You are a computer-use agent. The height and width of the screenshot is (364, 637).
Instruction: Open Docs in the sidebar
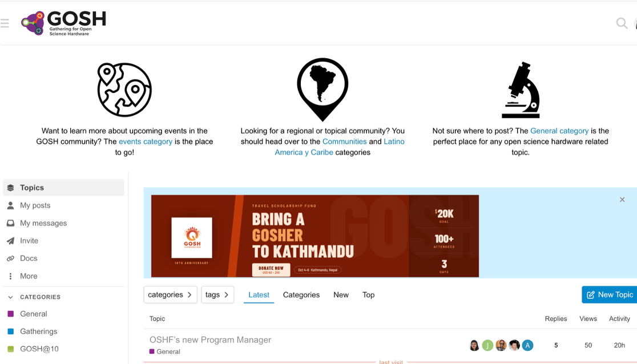tap(63, 258)
